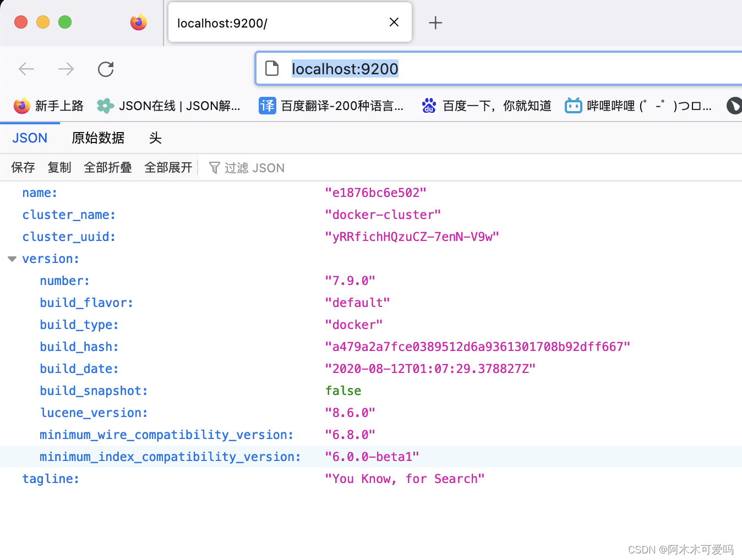
Task: Click 复制 to copy the JSON
Action: pos(59,167)
